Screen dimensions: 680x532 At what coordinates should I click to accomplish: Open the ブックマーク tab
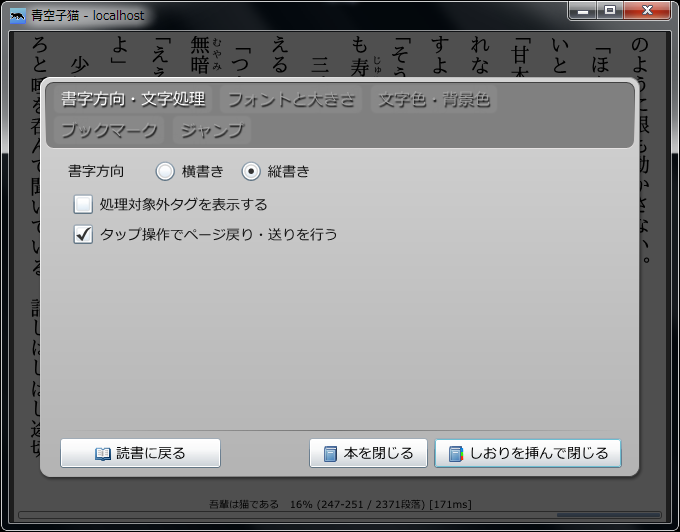coord(109,130)
